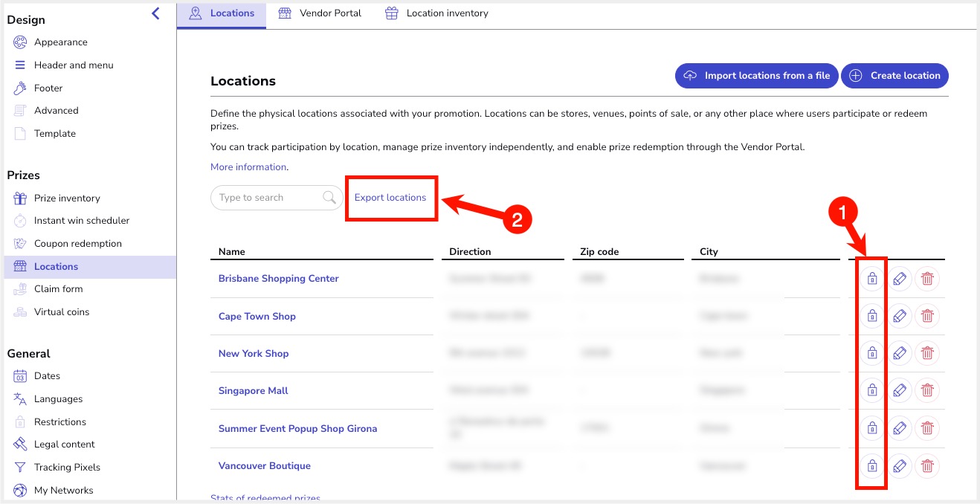Open Brisbane Shopping Center location name

coord(279,279)
